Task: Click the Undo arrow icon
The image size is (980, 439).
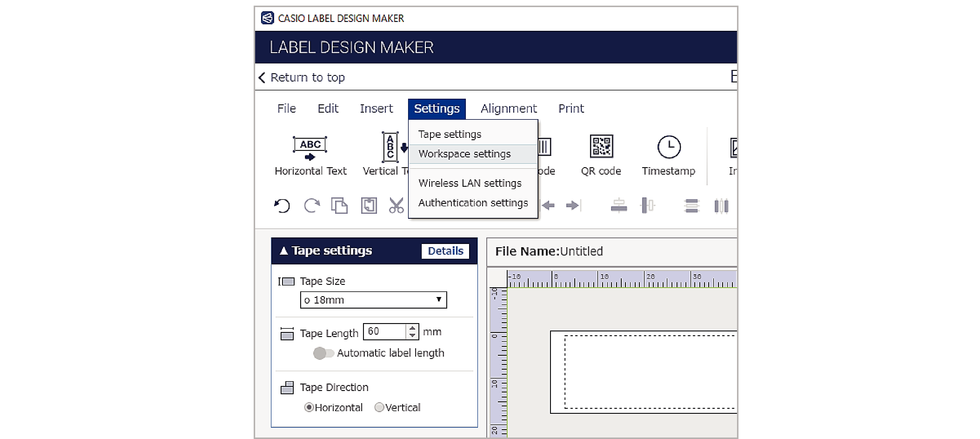Action: pos(282,206)
